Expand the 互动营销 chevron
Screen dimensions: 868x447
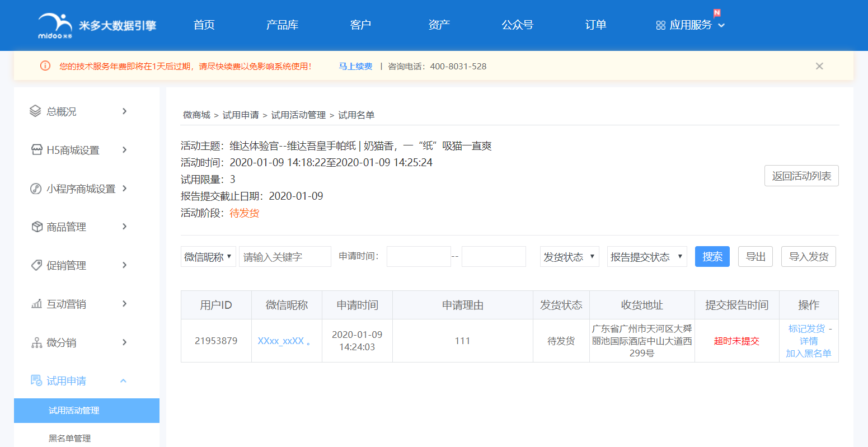tap(124, 304)
